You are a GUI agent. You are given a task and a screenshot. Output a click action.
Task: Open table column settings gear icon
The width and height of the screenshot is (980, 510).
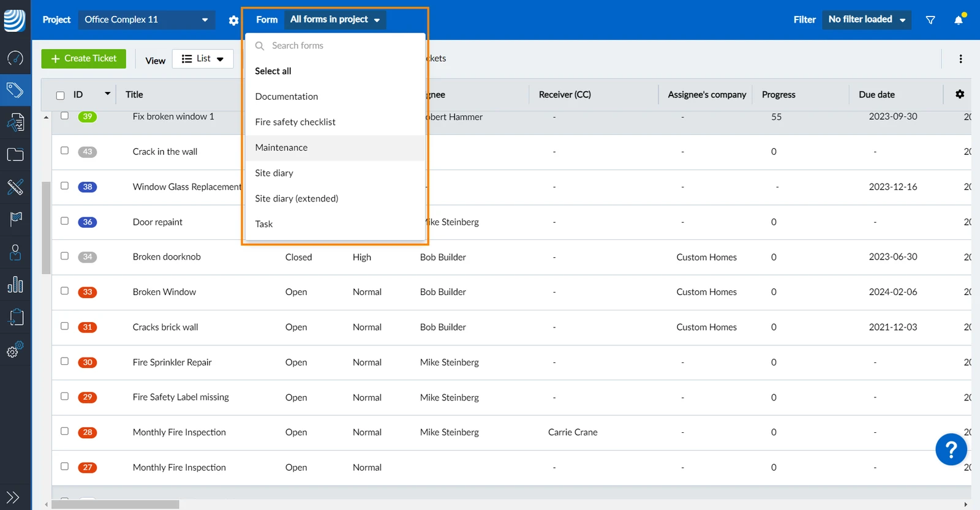point(960,94)
